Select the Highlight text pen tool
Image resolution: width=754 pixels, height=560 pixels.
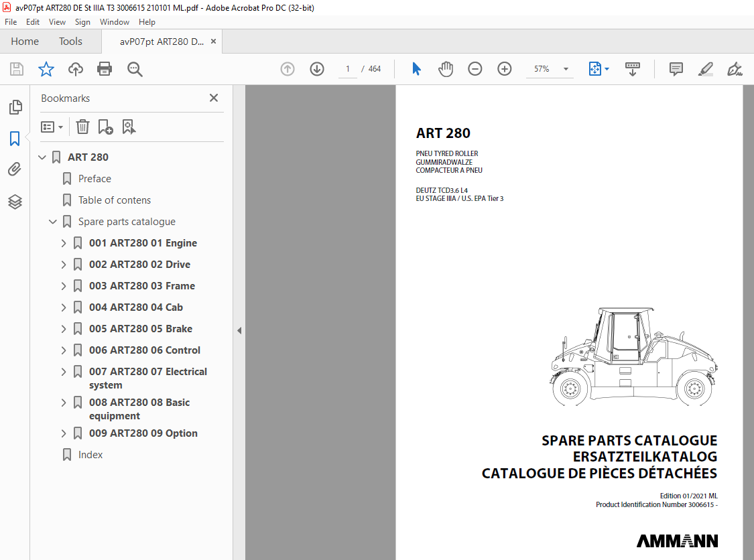[x=706, y=69]
